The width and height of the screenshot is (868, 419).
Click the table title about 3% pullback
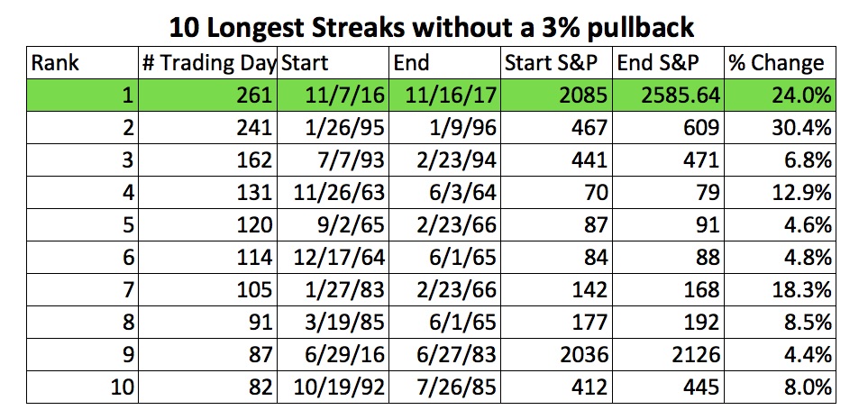pyautogui.click(x=431, y=27)
